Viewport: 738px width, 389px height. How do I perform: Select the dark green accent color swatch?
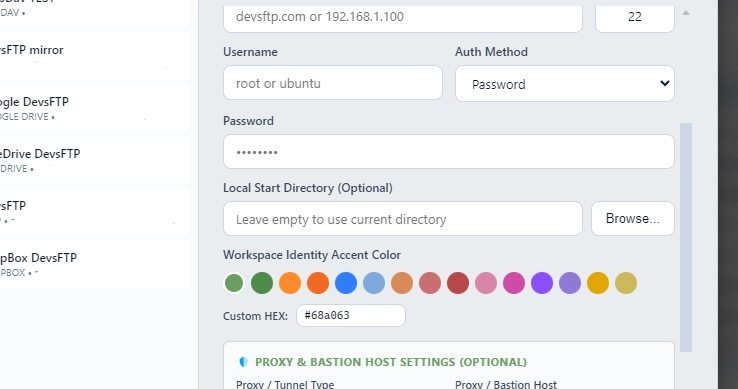[x=262, y=283]
